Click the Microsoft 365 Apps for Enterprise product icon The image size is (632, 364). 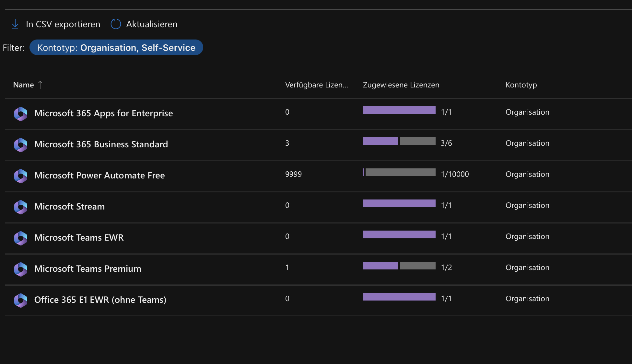coord(21,114)
